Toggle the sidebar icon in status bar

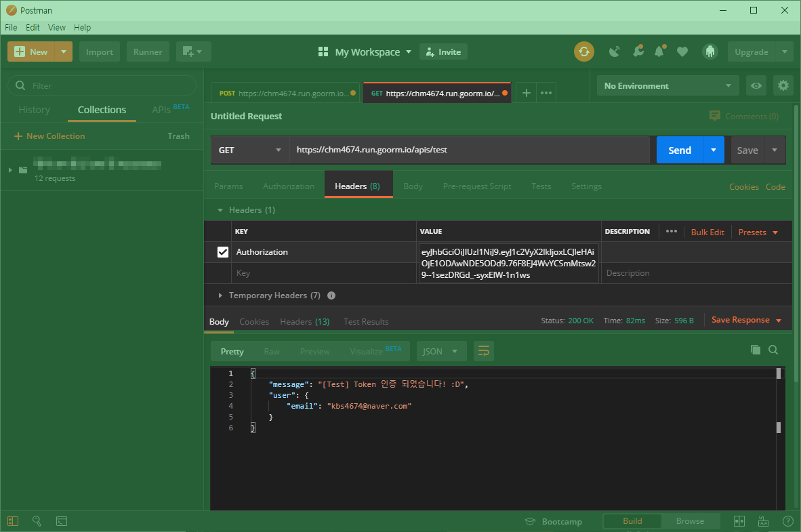click(x=13, y=520)
